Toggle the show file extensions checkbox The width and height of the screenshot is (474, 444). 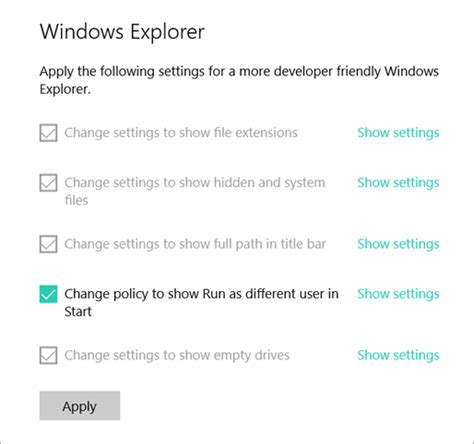48,133
